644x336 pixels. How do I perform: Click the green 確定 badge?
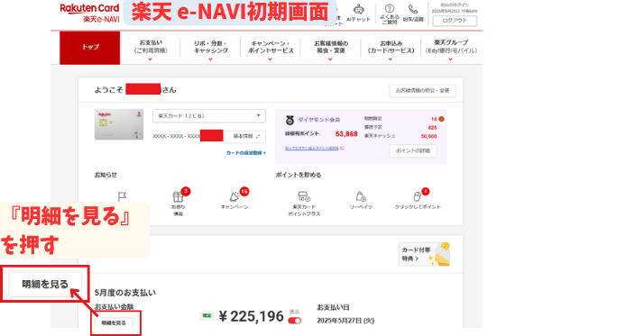[207, 316]
